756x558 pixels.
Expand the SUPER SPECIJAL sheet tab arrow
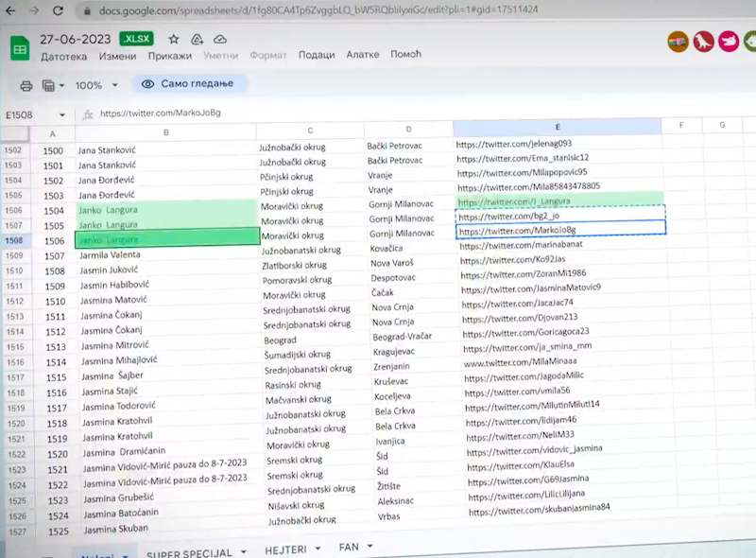(244, 549)
